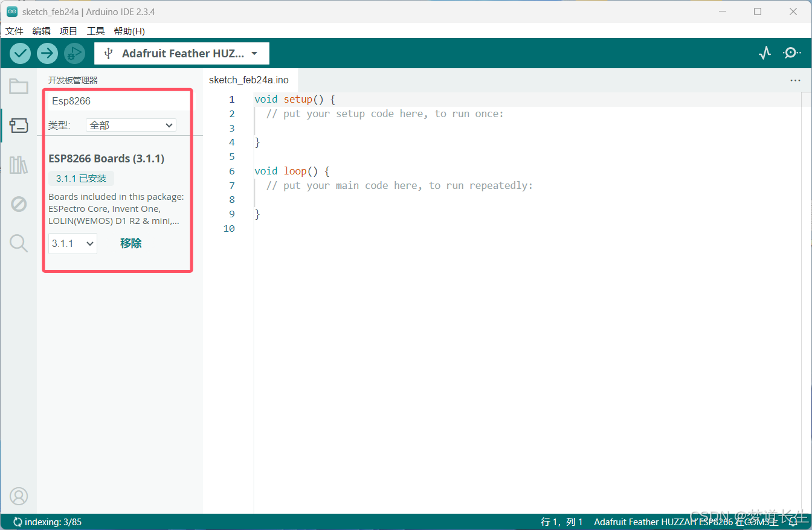Click the 3.1.1 已安装 badge
This screenshot has height=530, width=812.
point(81,178)
